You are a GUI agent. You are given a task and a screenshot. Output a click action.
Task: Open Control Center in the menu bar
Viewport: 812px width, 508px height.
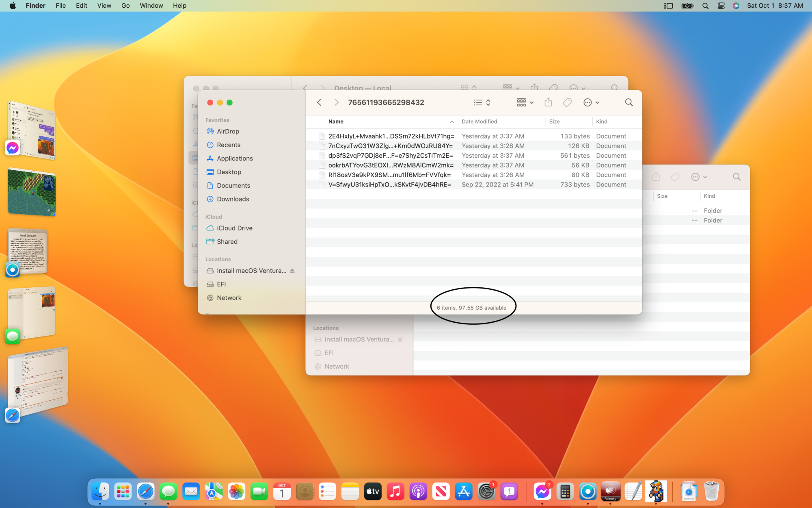coord(721,6)
